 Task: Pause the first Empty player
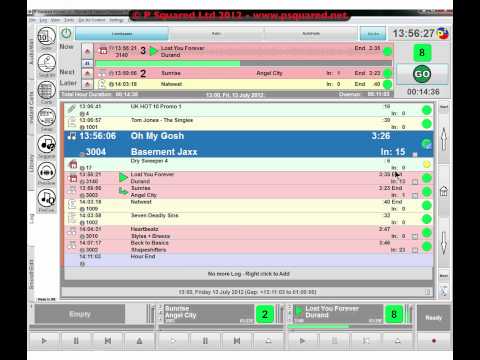pos(76,341)
